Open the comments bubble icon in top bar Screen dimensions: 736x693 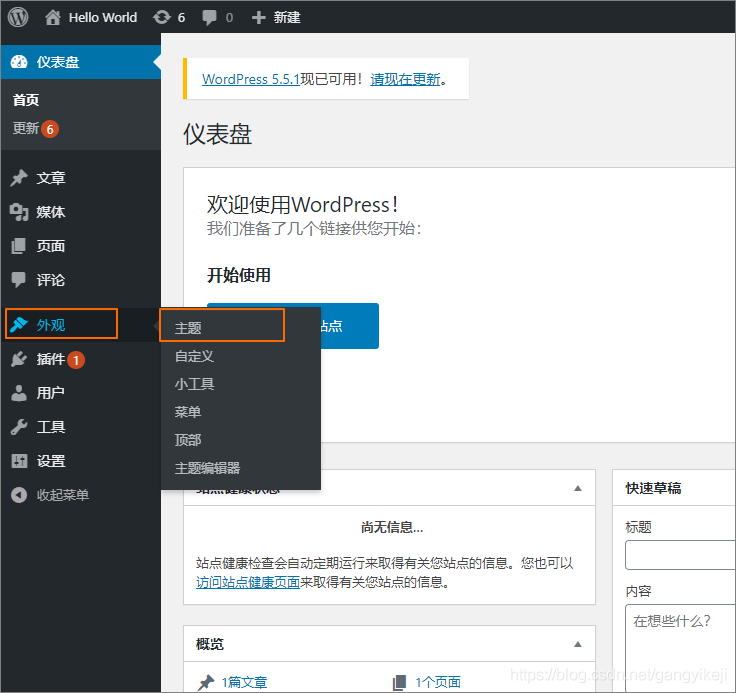(x=209, y=17)
